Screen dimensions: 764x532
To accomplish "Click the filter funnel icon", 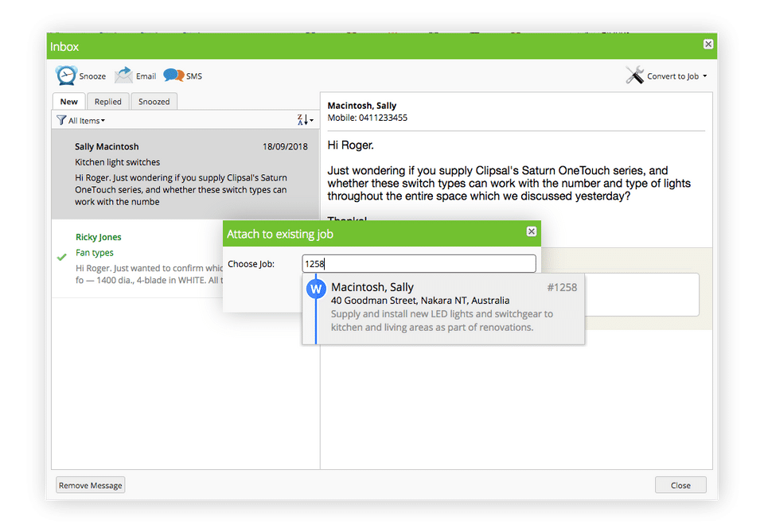I will (x=61, y=120).
